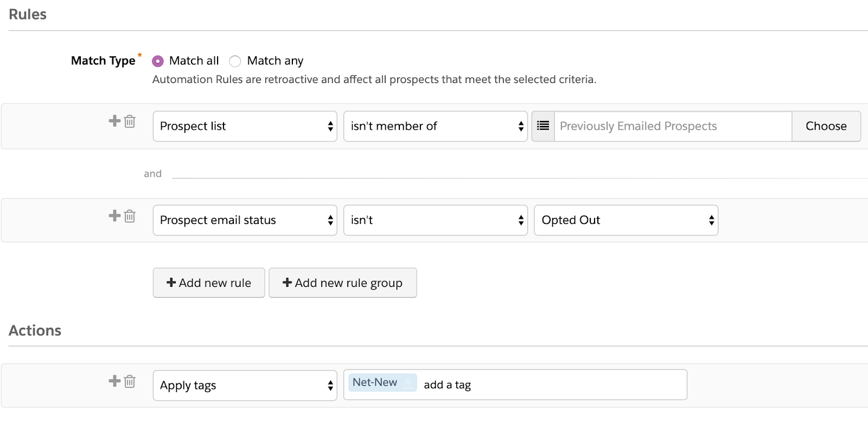Open the Opted Out value dropdown
Viewport: 868px width, 422px height.
(x=626, y=220)
